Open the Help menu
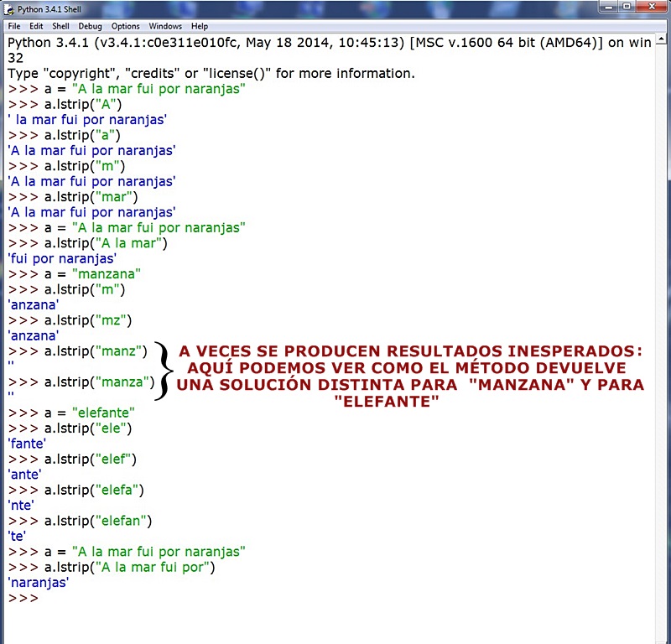 coord(200,26)
